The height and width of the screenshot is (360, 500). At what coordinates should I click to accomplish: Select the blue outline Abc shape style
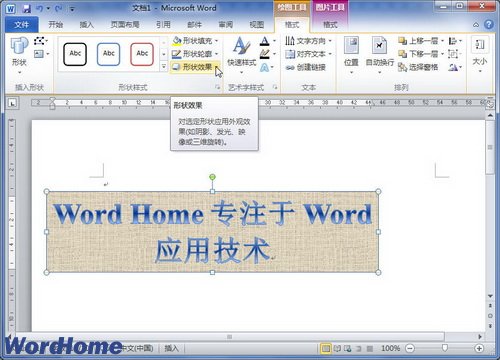point(109,54)
